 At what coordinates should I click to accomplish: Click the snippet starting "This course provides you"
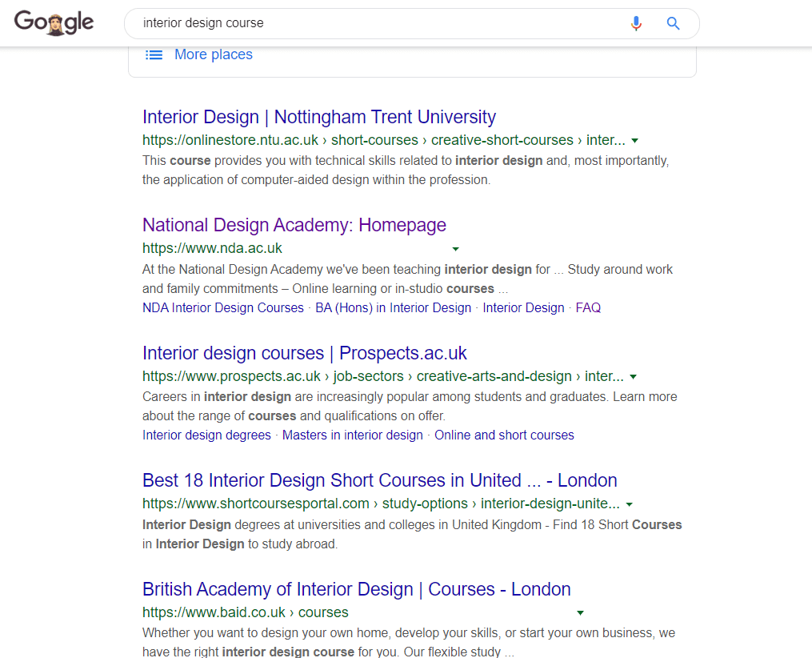[406, 171]
